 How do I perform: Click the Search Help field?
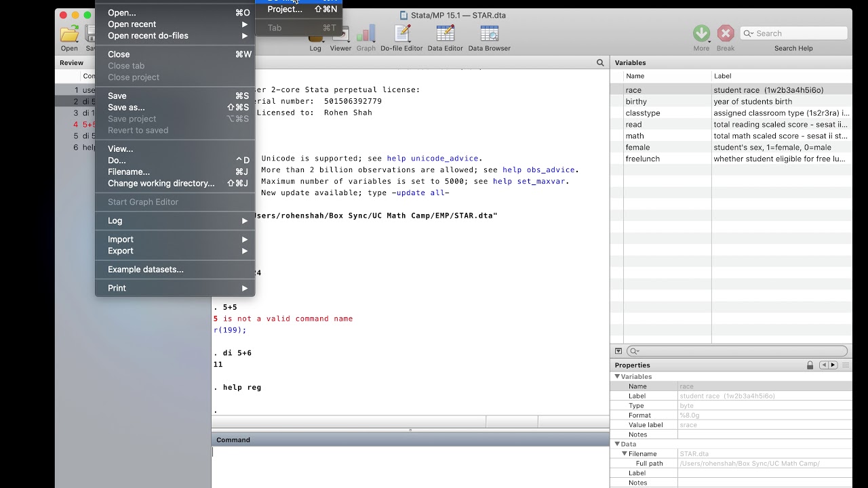pos(794,33)
